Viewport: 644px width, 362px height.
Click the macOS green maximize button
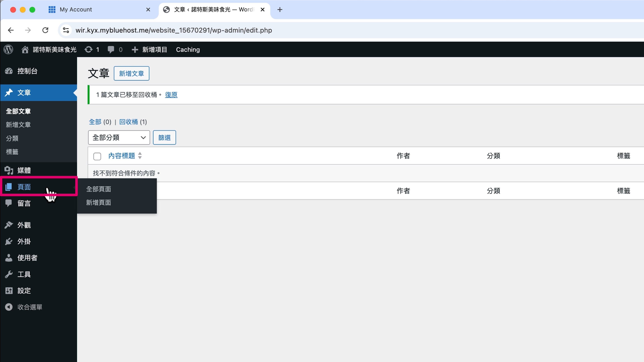pyautogui.click(x=32, y=10)
